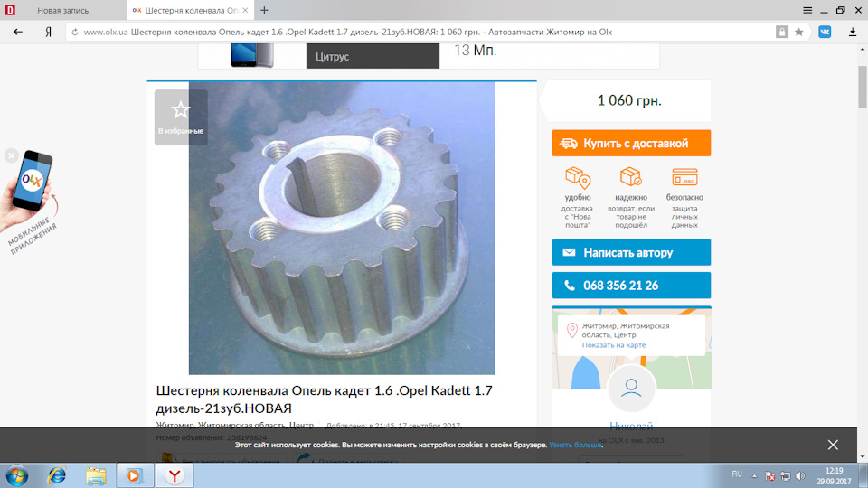Click the action center flag tray icon
Image resolution: width=868 pixels, height=488 pixels.
click(769, 476)
